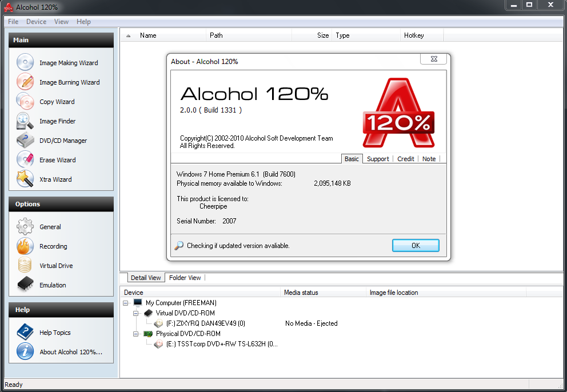Click the 'Serial Number: 2007' text
Image resolution: width=567 pixels, height=392 pixels.
[206, 221]
